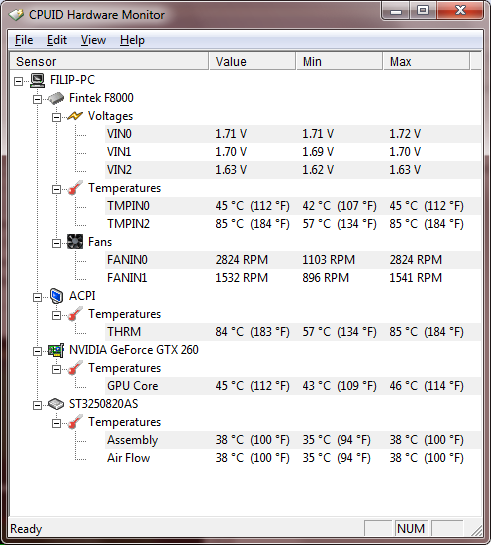491x545 pixels.
Task: Select the GPU Core temperature row
Action: (293, 386)
